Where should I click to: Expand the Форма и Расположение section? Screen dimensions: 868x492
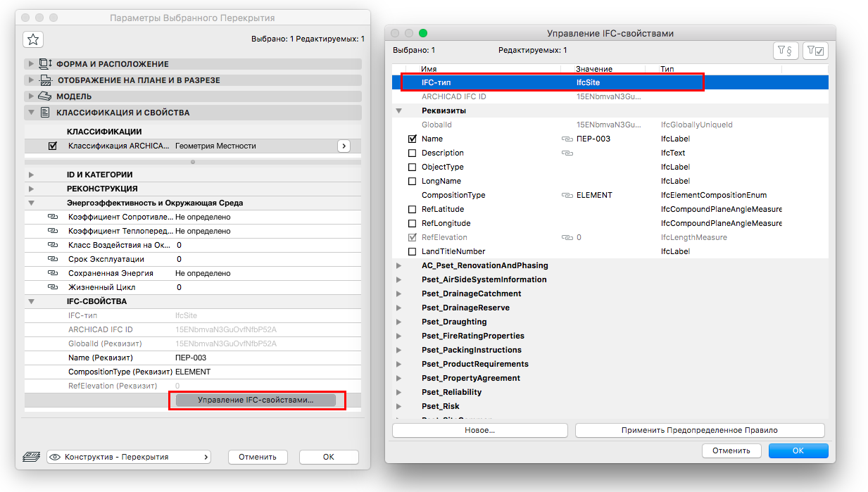tap(31, 64)
